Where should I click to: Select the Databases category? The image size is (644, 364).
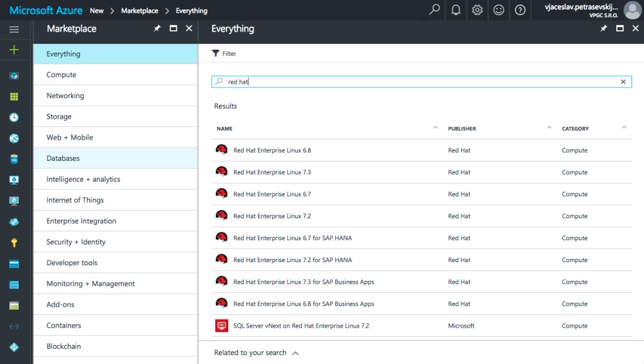(x=116, y=158)
